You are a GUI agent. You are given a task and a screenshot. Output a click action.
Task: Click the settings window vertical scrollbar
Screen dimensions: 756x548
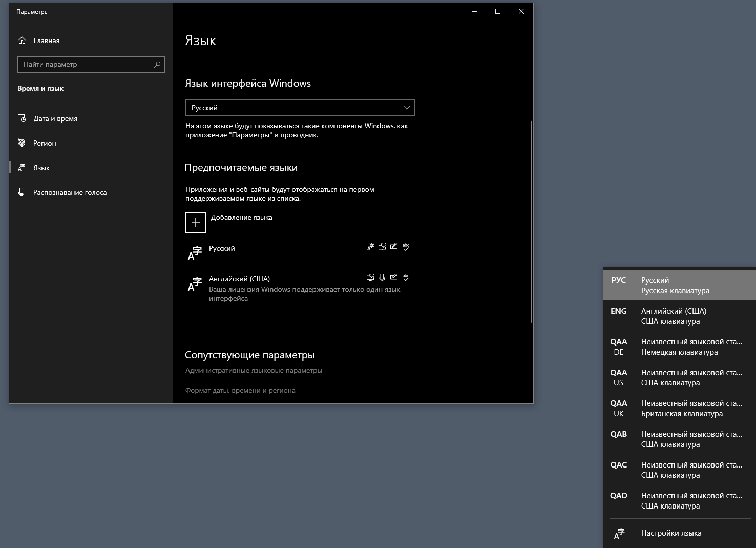532,221
